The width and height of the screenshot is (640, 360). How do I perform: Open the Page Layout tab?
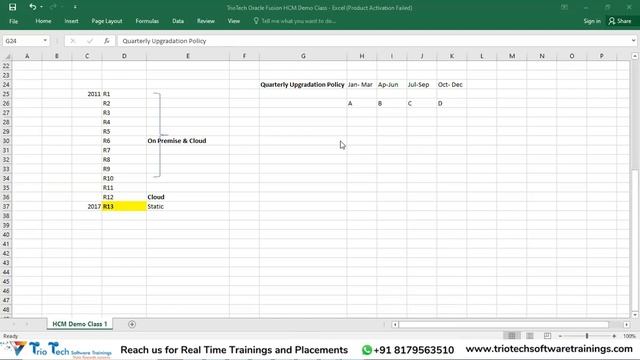[x=107, y=21]
